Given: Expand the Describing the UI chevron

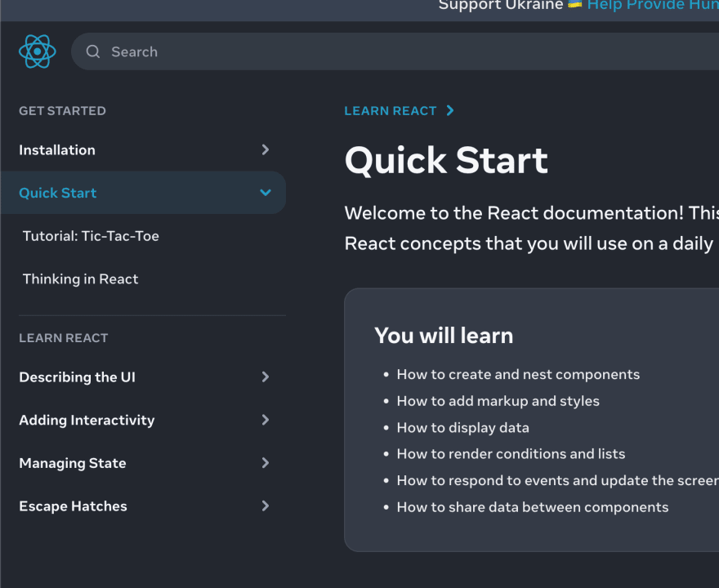Looking at the screenshot, I should [265, 376].
